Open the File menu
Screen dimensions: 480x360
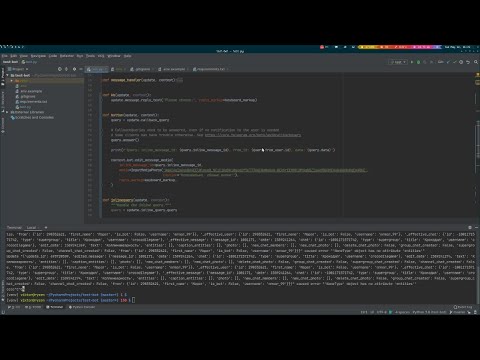4,56
